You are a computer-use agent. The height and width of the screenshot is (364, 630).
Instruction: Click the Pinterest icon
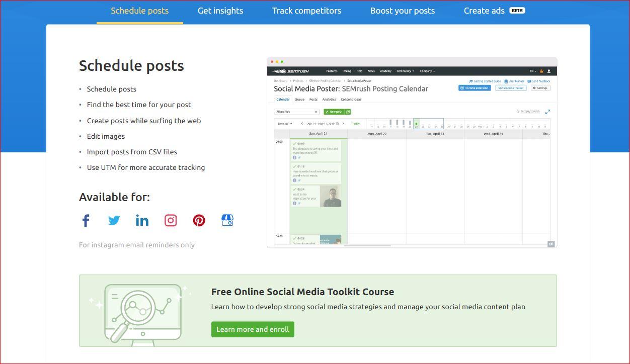(x=199, y=220)
